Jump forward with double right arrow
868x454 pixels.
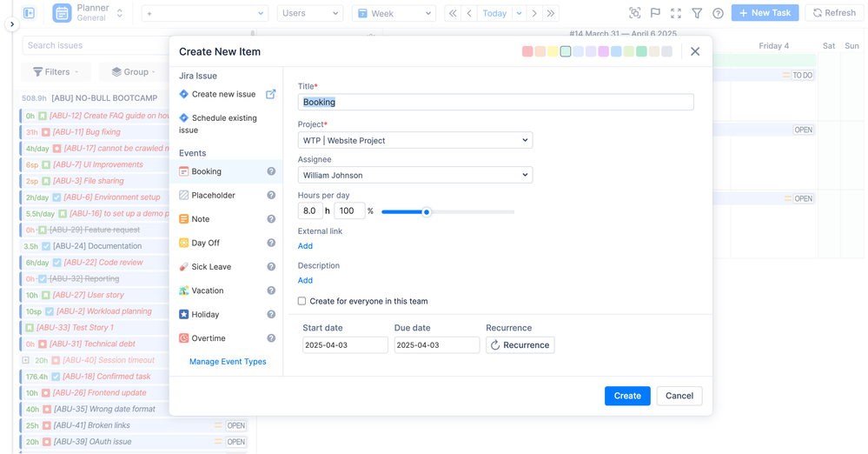pyautogui.click(x=551, y=13)
